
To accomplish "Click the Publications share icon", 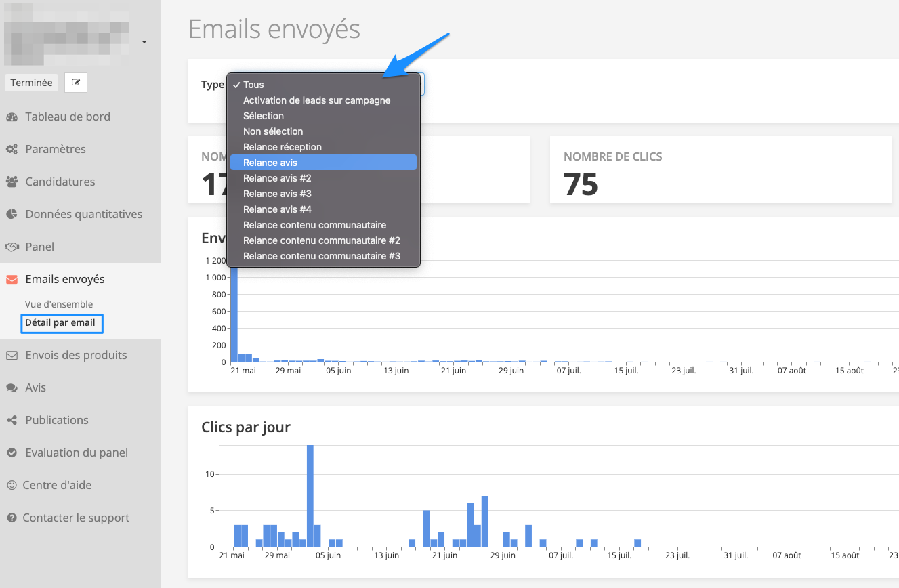I will click(x=12, y=420).
